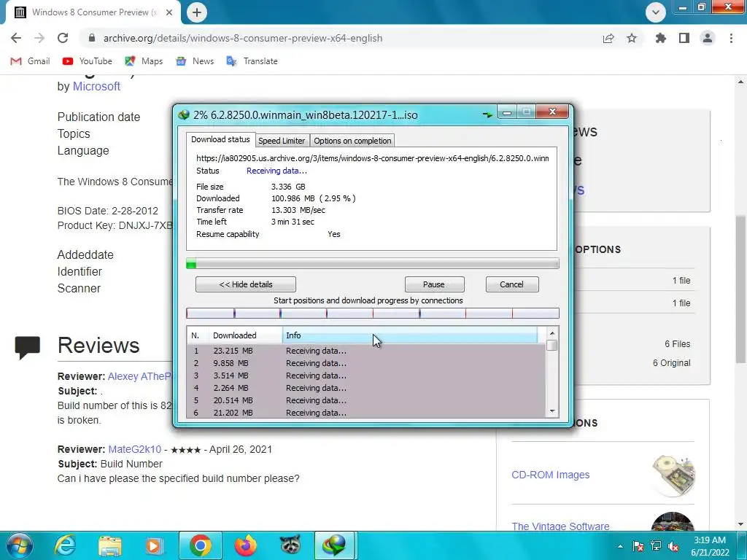Select connection 2 row with 9.858 MB
This screenshot has height=560, width=747.
[366, 363]
